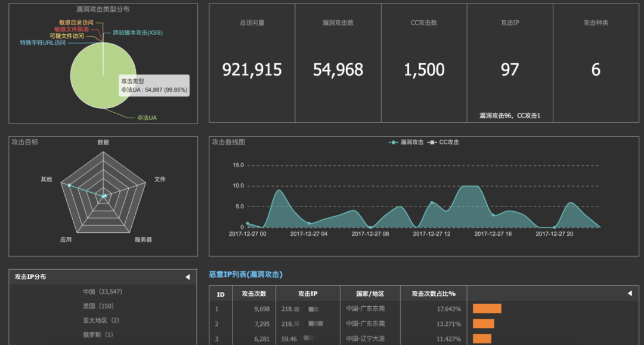The image size is (644, 345).
Task: Select 亚太地区（2） in the IP distribution list
Action: [x=101, y=321]
